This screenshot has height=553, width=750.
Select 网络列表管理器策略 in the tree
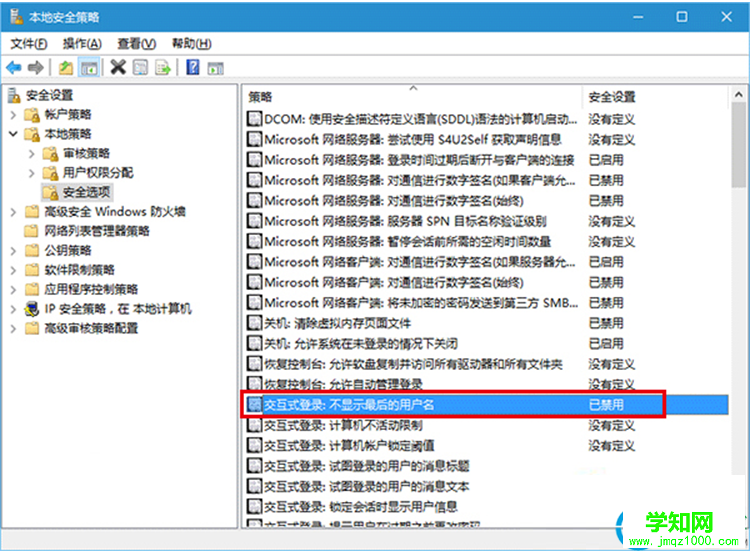click(x=97, y=231)
